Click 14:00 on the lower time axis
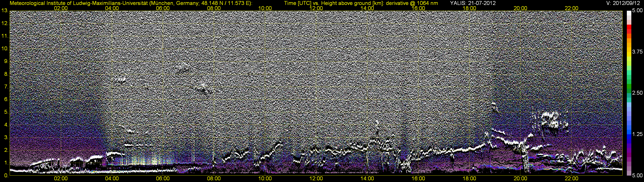644x182 pixels. [367, 179]
